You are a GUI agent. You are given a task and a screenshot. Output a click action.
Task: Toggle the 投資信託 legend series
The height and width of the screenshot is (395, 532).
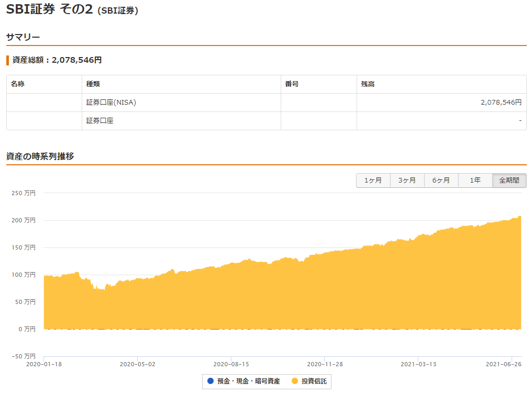tap(309, 381)
